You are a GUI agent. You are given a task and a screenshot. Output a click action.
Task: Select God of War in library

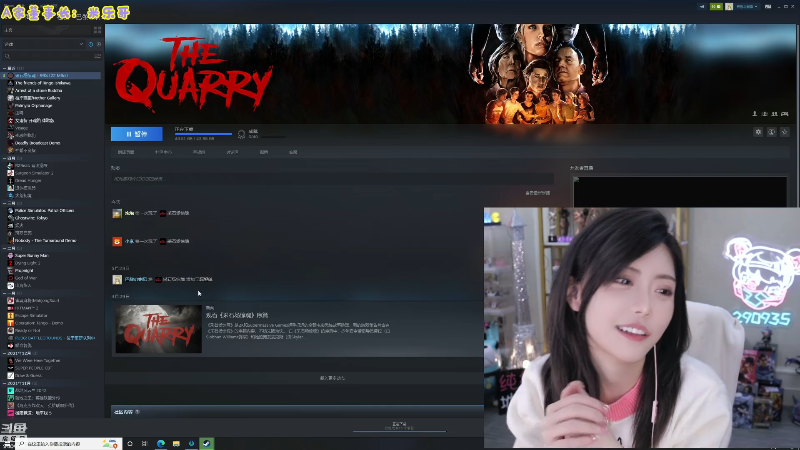(x=25, y=278)
